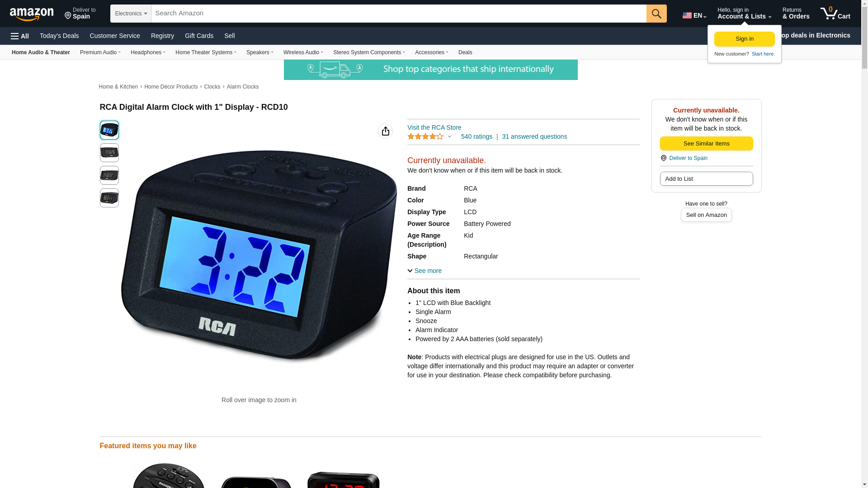Open the Add to List dropdown
Viewport: 868px width, 488px height.
point(707,179)
